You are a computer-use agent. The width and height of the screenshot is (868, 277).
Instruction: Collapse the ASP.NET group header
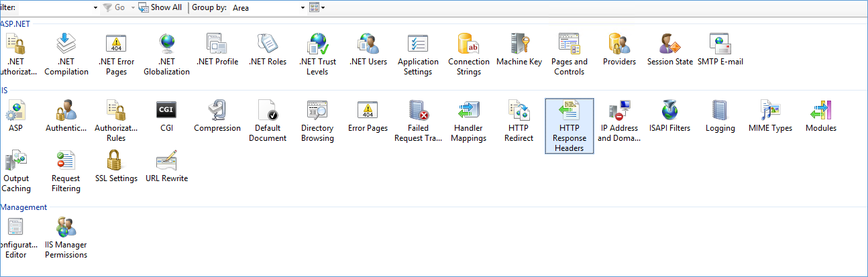[15, 24]
